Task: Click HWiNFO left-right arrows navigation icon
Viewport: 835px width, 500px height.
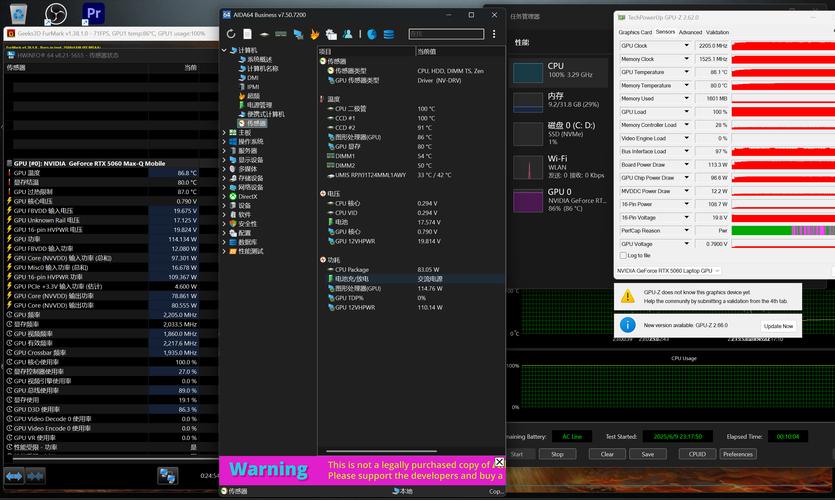Action: point(14,475)
